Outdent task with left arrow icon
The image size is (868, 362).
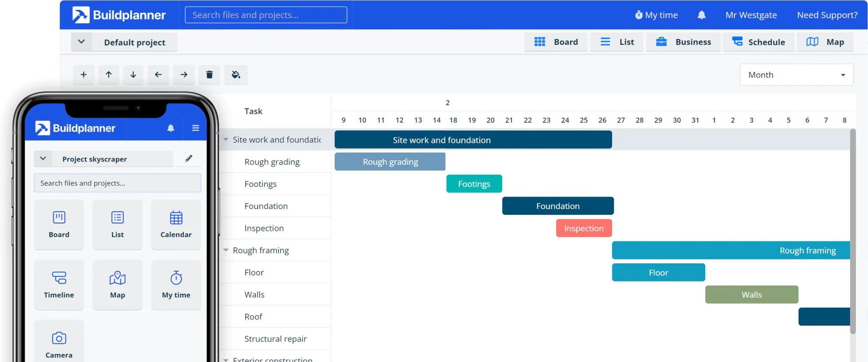click(158, 75)
